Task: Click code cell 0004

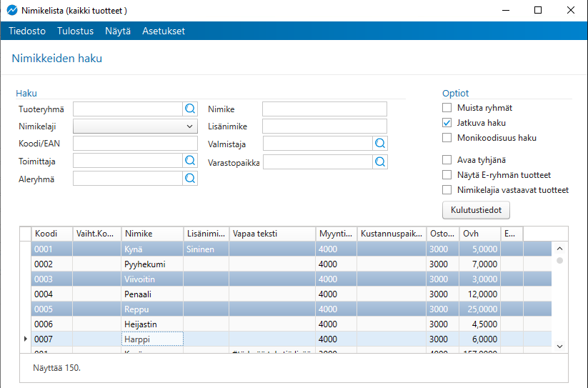Action: tap(51, 294)
